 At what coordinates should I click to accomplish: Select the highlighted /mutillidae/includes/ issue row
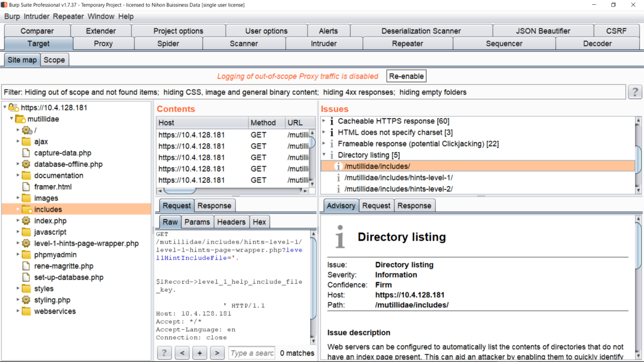pos(478,166)
